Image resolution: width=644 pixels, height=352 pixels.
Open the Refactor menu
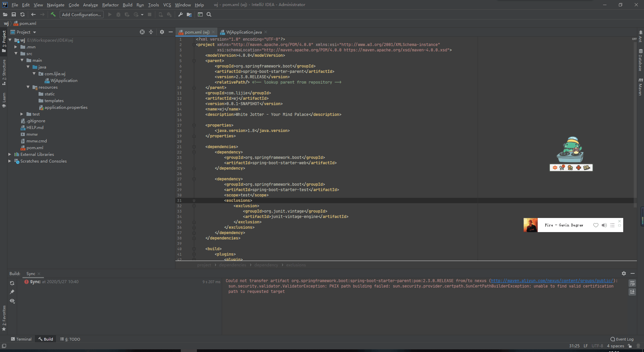pos(110,5)
